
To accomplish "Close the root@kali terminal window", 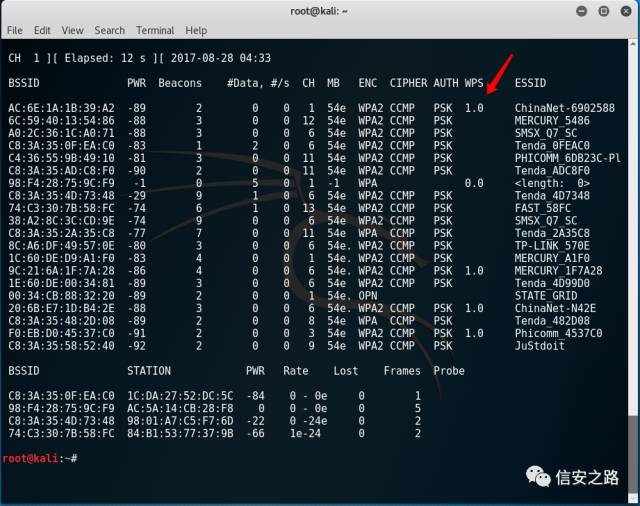I will [x=626, y=11].
